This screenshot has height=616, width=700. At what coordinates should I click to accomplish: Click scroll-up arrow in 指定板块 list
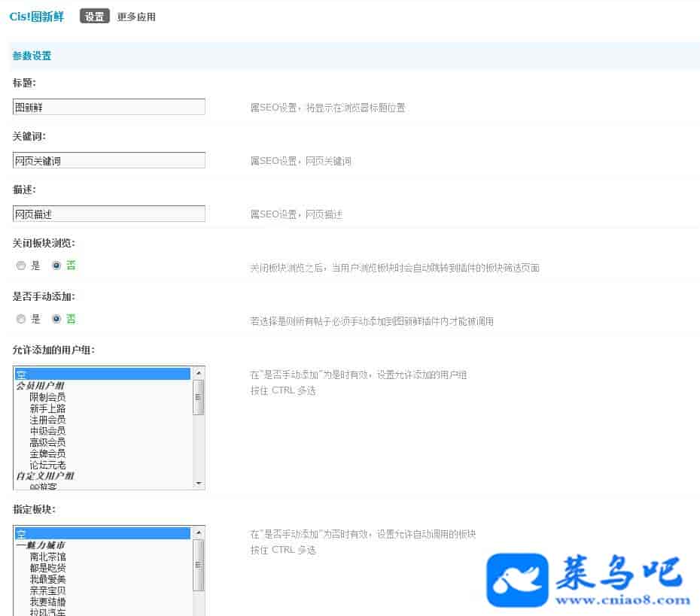199,533
